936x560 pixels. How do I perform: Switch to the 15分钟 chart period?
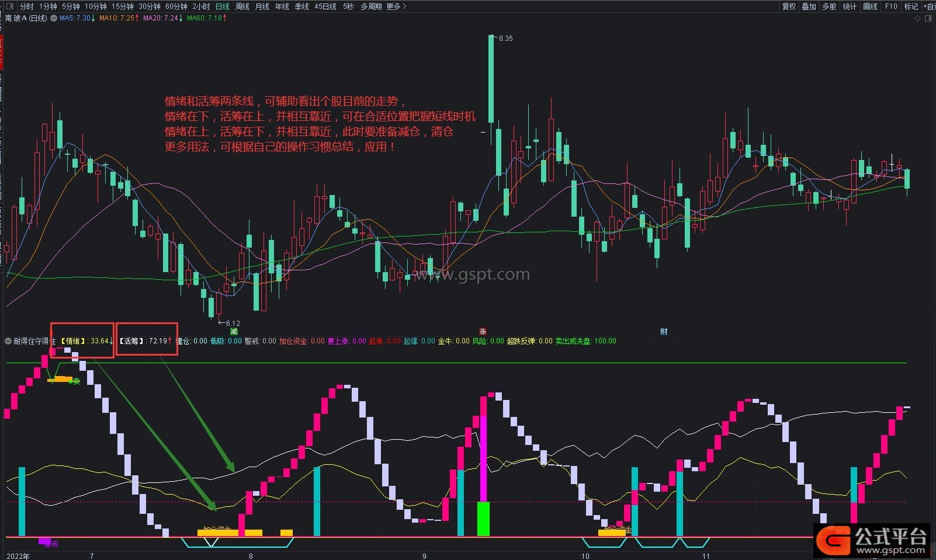tap(123, 6)
